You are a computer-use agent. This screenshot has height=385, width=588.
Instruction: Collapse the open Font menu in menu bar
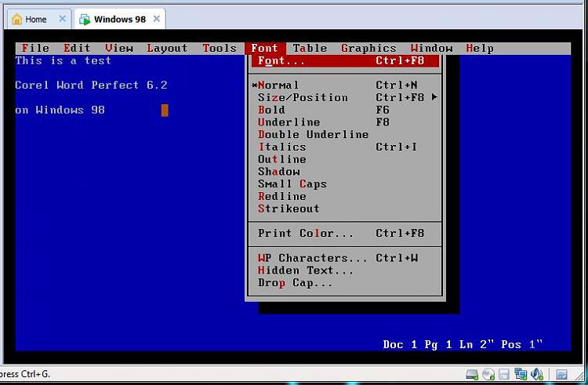[265, 48]
